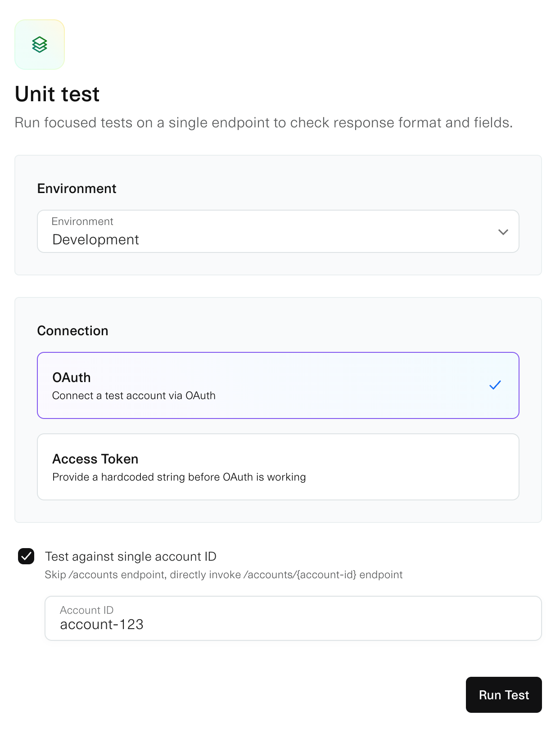Click the chevron in the Environment field
Screen dimensions: 560x729
(x=503, y=232)
